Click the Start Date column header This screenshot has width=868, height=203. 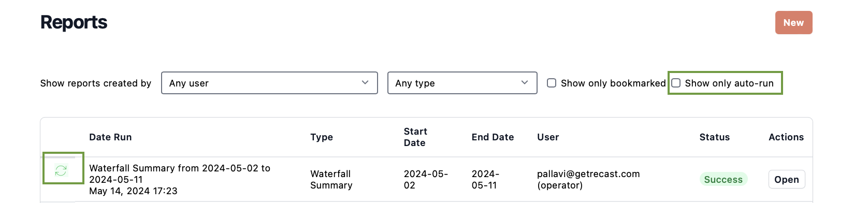[415, 137]
